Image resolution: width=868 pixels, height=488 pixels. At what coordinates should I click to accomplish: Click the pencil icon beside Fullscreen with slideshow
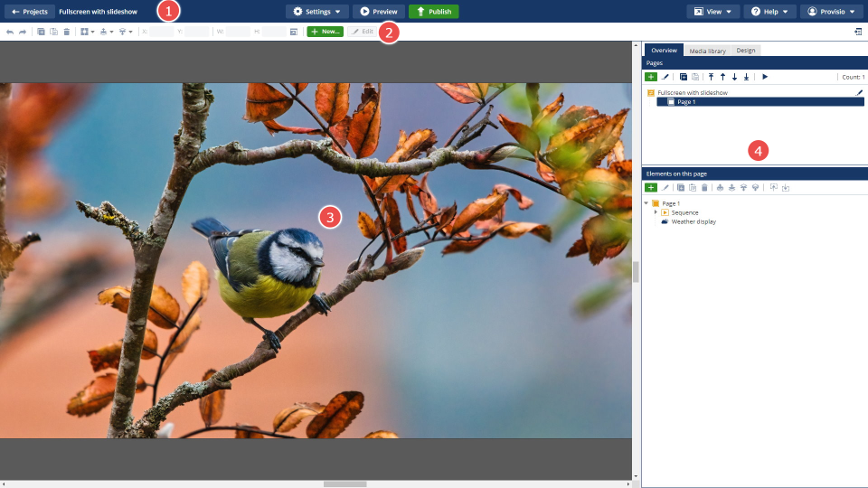click(859, 92)
